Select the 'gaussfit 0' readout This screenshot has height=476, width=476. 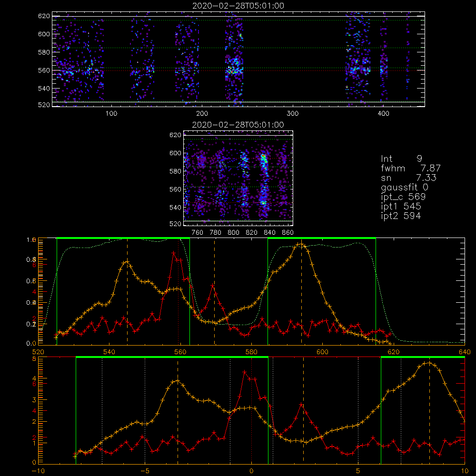click(405, 187)
